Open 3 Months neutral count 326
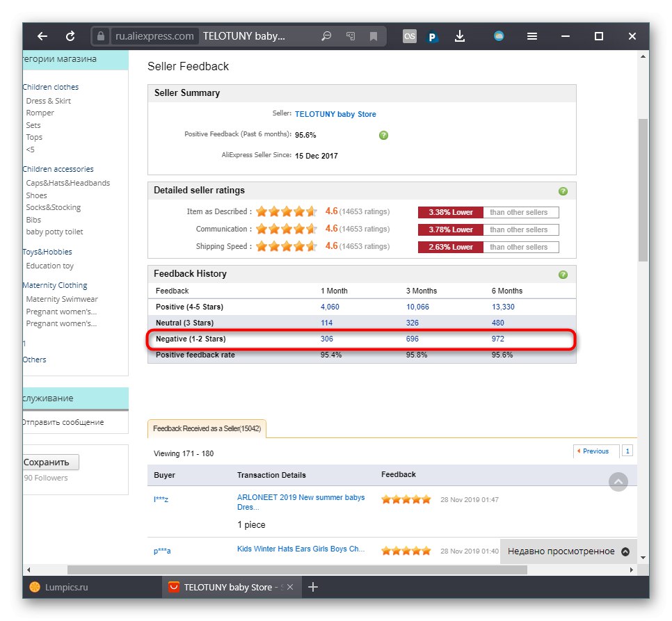This screenshot has height=621, width=672. click(413, 323)
